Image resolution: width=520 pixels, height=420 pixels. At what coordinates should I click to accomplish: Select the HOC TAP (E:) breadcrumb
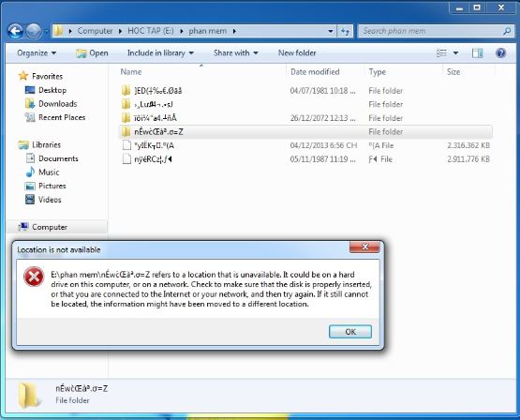151,31
